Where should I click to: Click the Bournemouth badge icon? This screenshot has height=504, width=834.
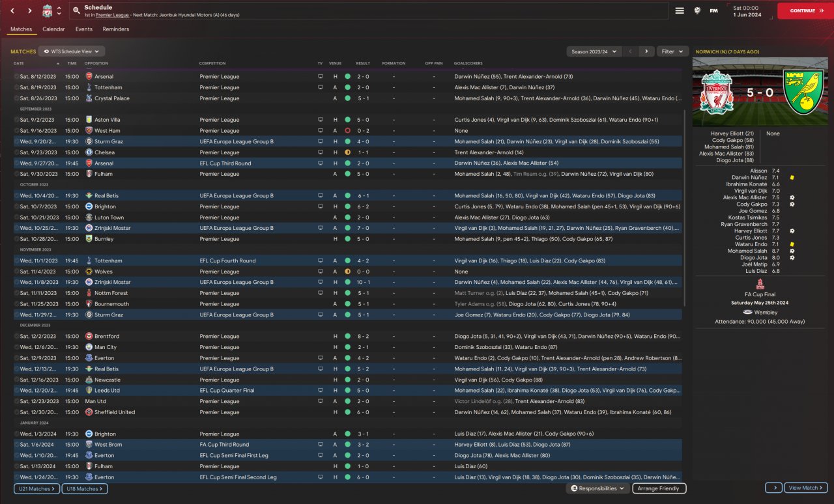pyautogui.click(x=89, y=304)
